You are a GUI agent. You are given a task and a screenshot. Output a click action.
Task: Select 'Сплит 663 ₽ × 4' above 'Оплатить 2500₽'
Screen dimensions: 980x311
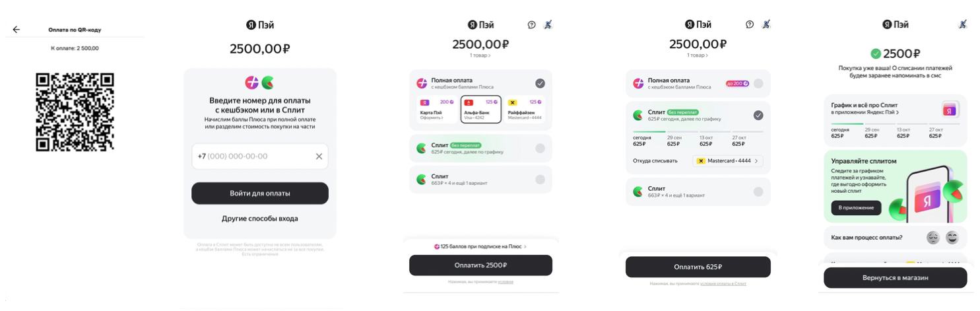[540, 180]
